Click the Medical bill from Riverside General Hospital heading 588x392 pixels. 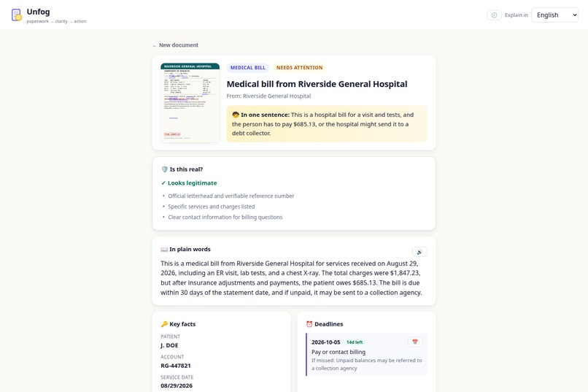317,84
